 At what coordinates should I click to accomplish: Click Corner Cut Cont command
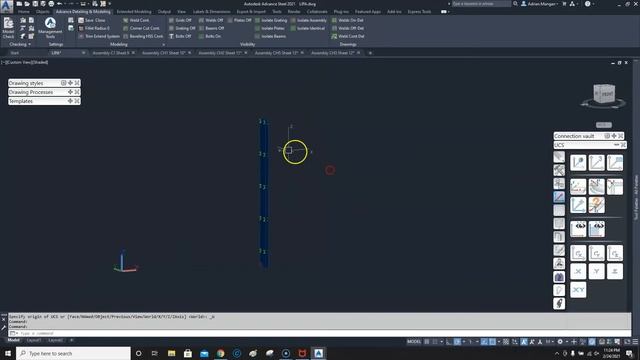(141, 28)
